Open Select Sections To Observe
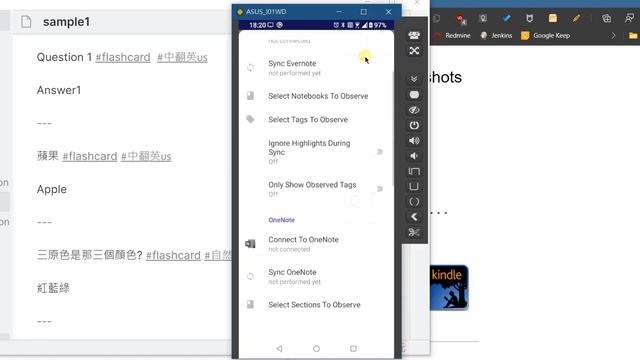 point(316,304)
